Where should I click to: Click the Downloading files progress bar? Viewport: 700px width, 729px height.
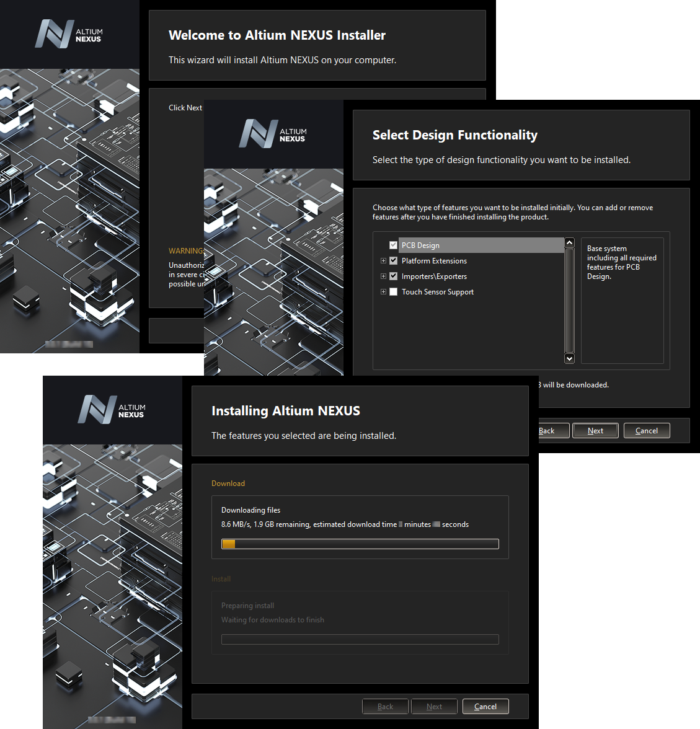pyautogui.click(x=360, y=544)
